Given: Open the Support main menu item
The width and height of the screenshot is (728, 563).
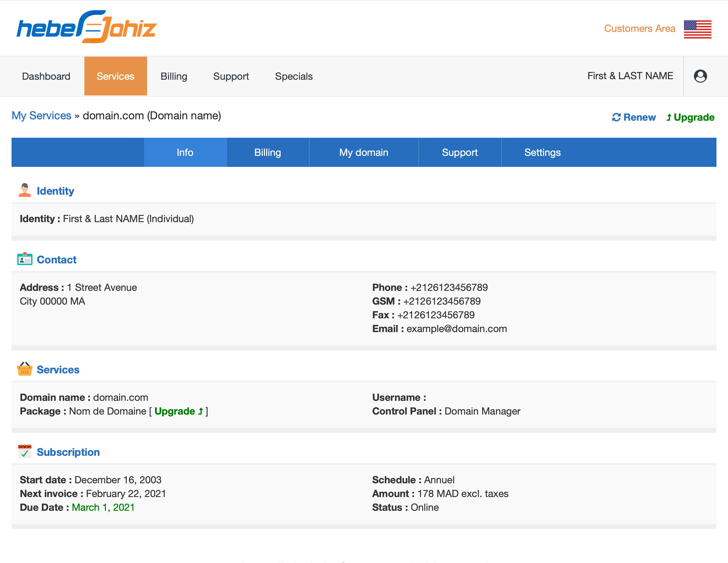Looking at the screenshot, I should [x=231, y=76].
